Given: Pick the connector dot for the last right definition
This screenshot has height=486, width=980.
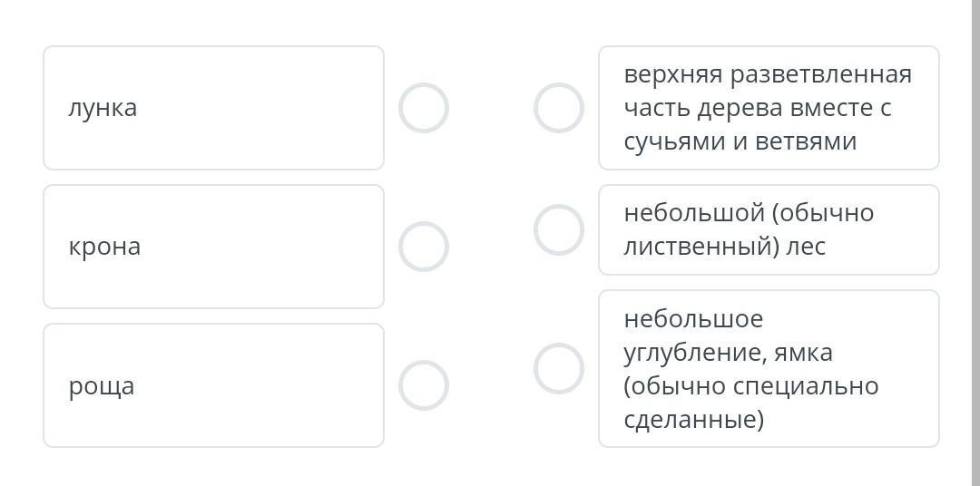Looking at the screenshot, I should 558,368.
